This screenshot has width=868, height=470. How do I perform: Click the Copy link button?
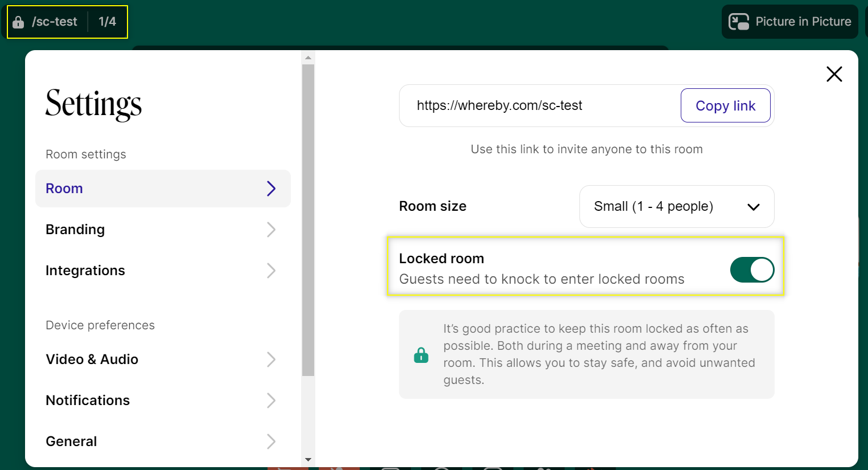[725, 105]
